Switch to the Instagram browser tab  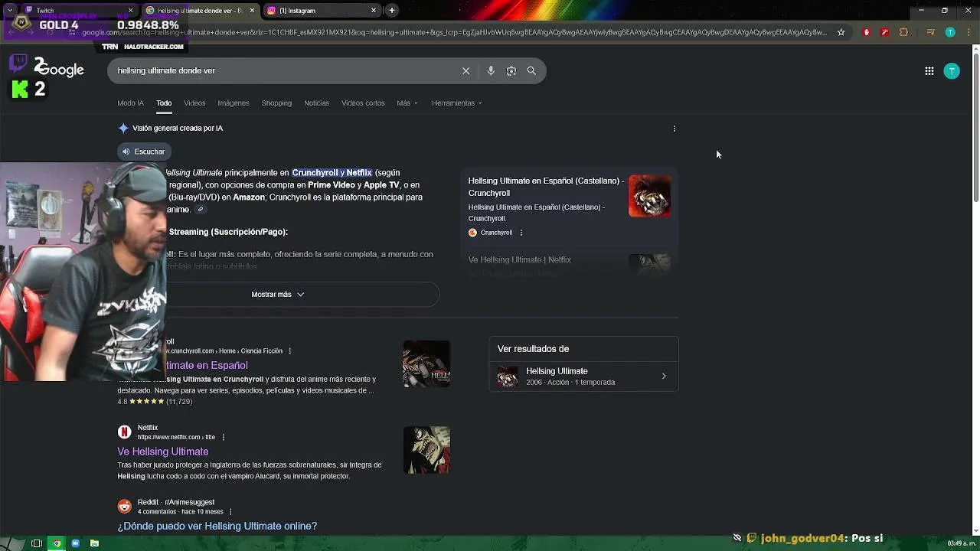322,11
